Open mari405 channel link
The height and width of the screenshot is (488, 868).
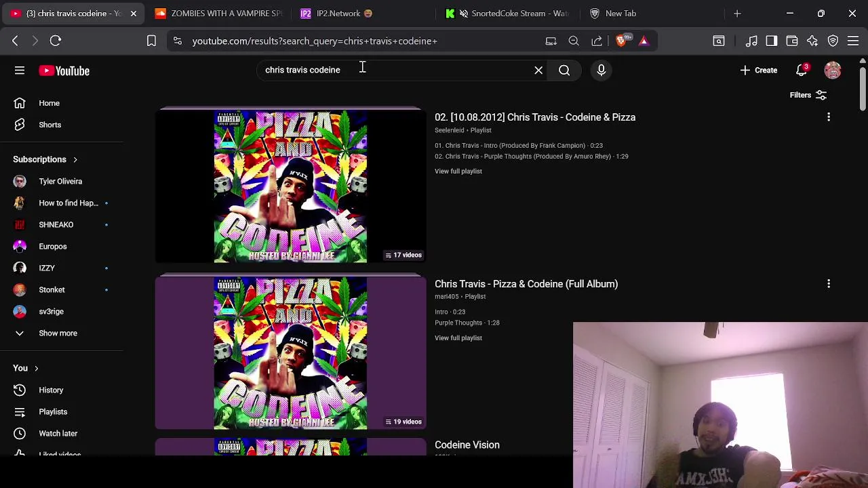point(447,296)
